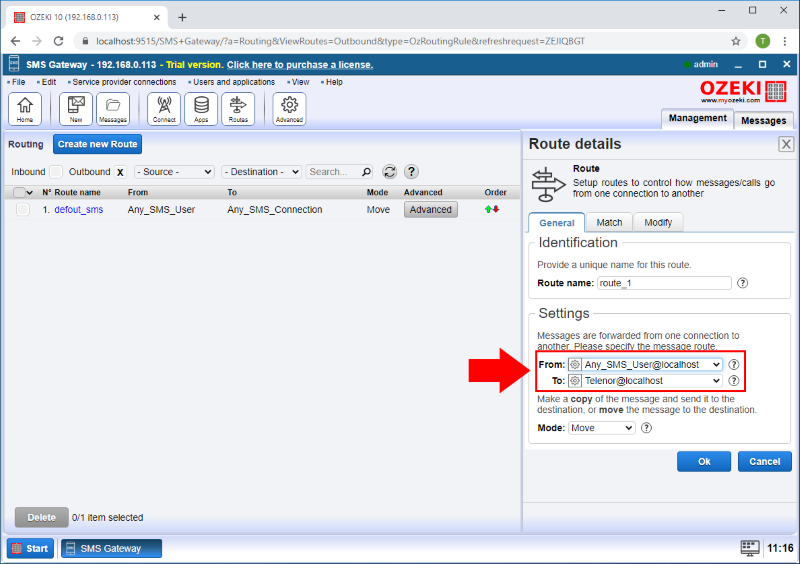Open the Mode dropdown

602,428
